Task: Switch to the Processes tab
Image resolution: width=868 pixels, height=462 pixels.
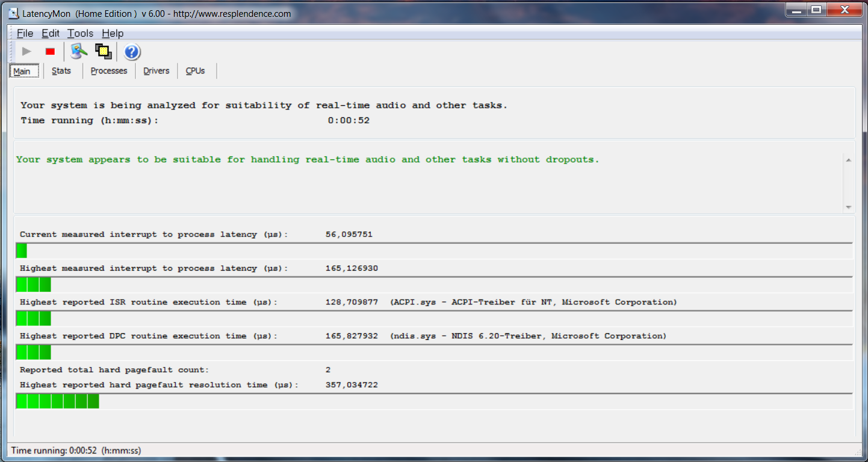Action: tap(109, 71)
